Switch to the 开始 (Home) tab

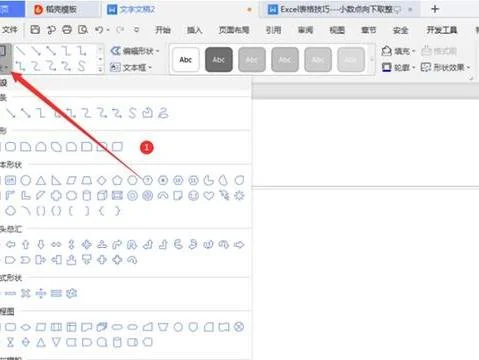click(x=163, y=30)
